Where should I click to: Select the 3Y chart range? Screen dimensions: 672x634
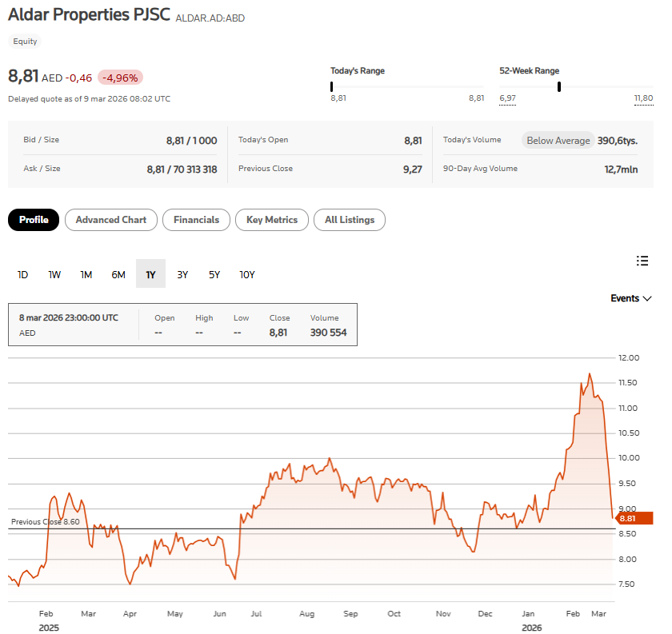click(182, 274)
